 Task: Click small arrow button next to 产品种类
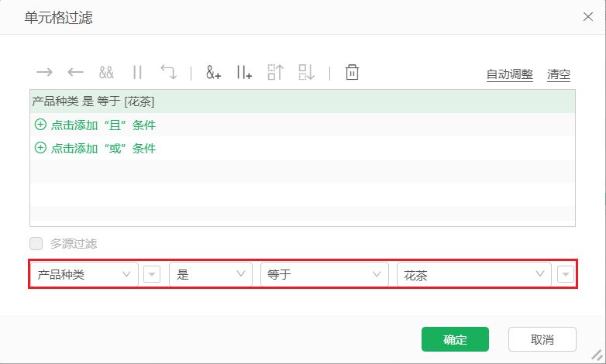tap(152, 274)
